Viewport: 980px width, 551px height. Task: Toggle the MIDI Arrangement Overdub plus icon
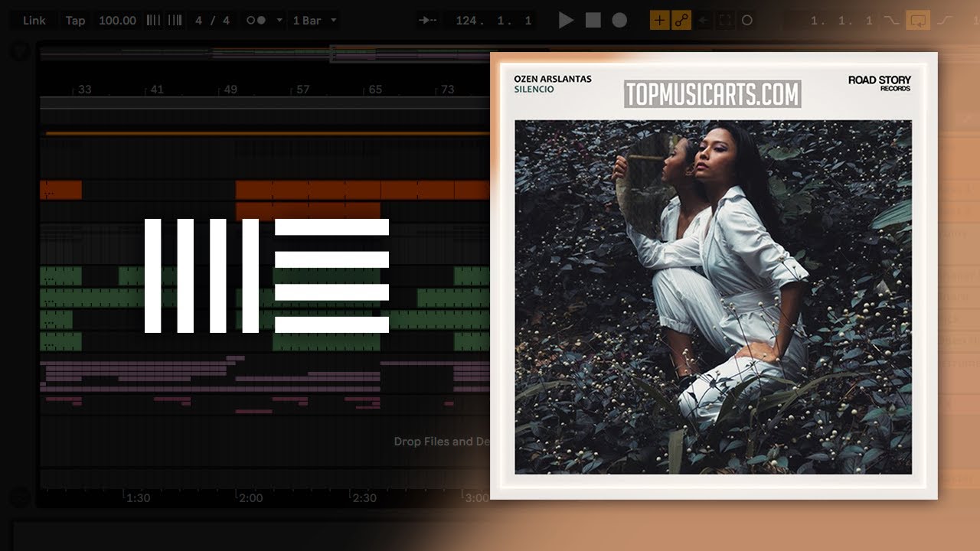pos(659,21)
